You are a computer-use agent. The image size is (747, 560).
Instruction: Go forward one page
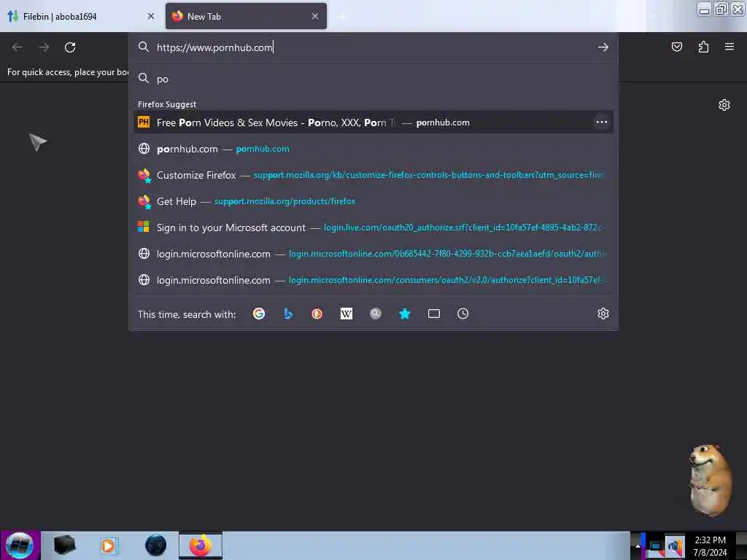coord(44,47)
